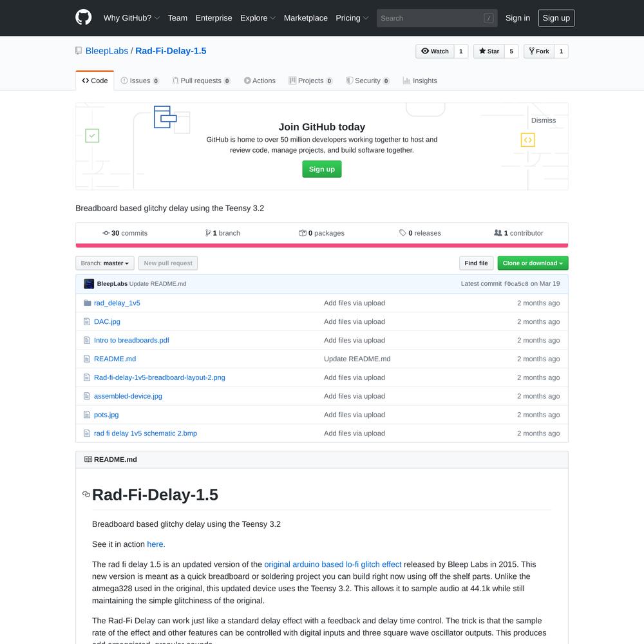Star the Rad-Fi-Delay-1.5 repository

tap(489, 52)
